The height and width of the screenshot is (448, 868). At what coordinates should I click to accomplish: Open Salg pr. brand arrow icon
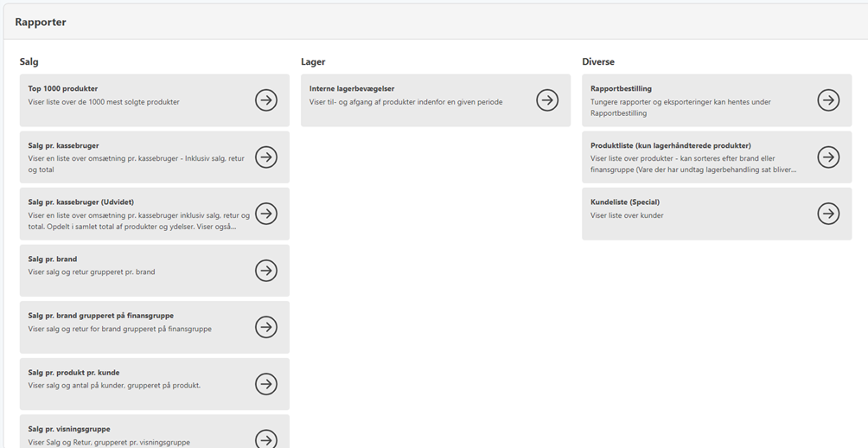click(x=266, y=271)
